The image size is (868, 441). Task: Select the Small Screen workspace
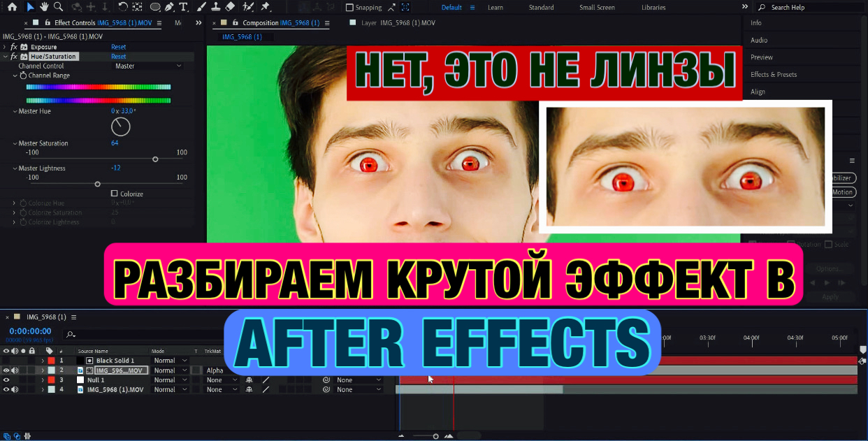(x=597, y=7)
